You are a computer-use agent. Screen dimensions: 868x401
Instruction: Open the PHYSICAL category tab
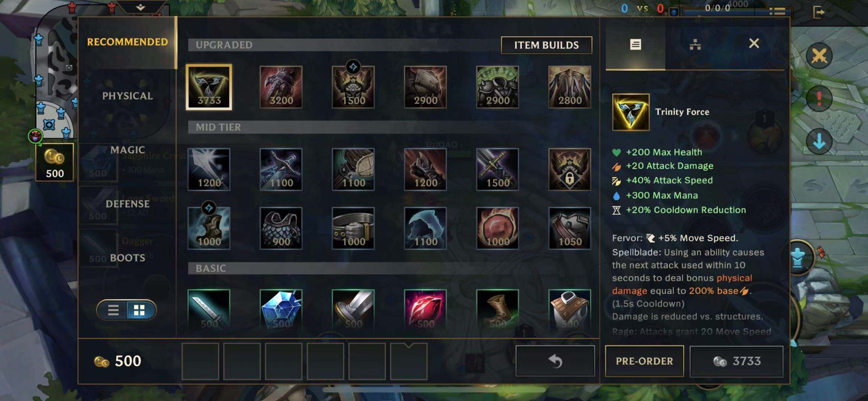(127, 96)
